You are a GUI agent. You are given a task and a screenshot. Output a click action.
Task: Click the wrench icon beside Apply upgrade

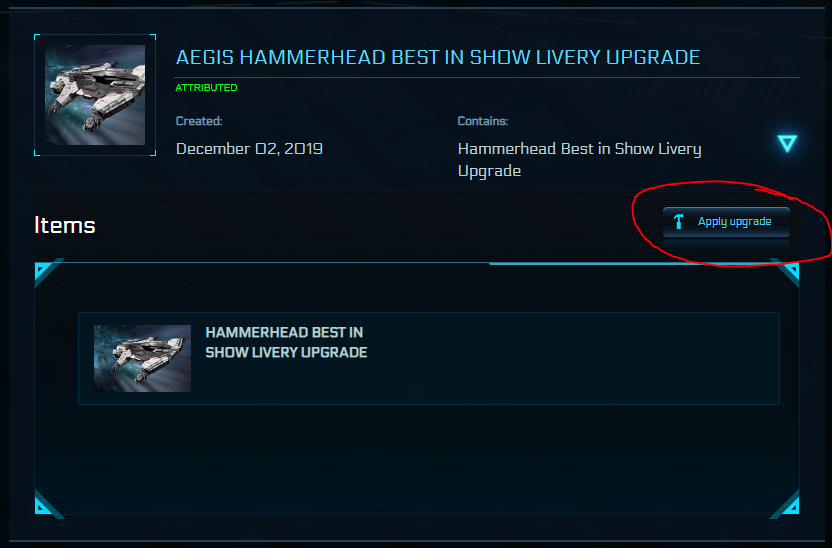(678, 222)
